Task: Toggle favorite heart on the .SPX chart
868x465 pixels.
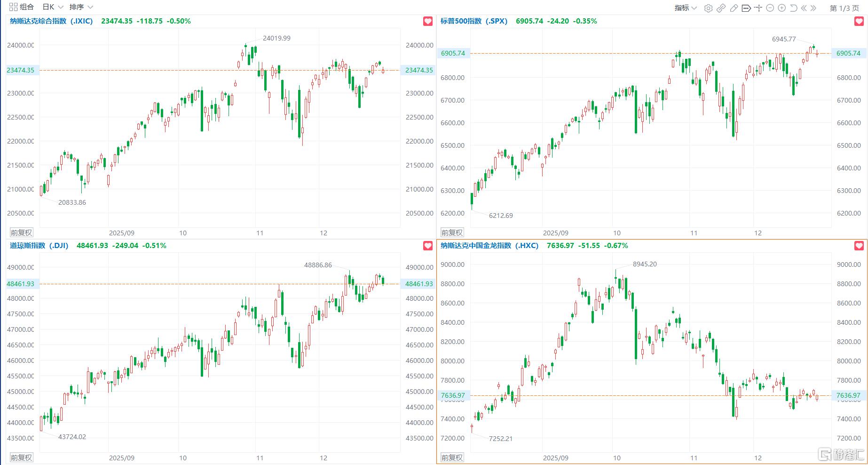Action: [x=859, y=21]
